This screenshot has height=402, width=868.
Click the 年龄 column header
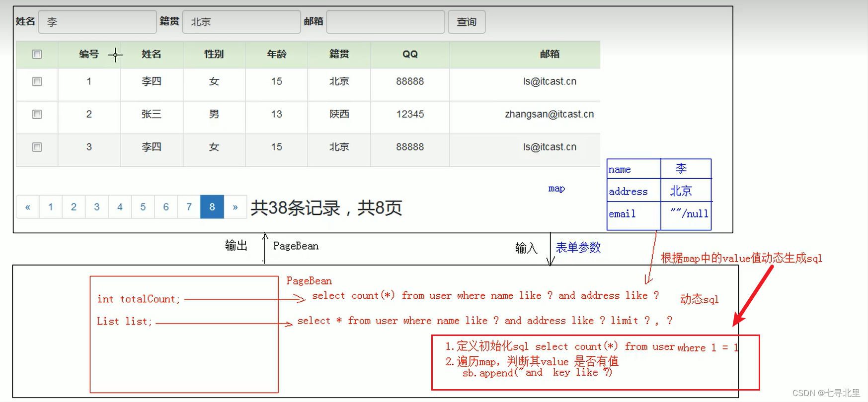pos(277,54)
